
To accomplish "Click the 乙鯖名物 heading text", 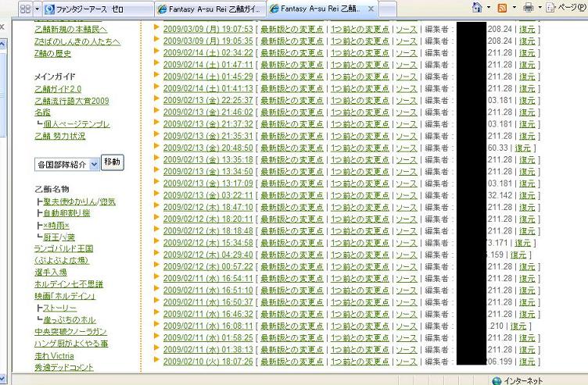I will pyautogui.click(x=52, y=189).
